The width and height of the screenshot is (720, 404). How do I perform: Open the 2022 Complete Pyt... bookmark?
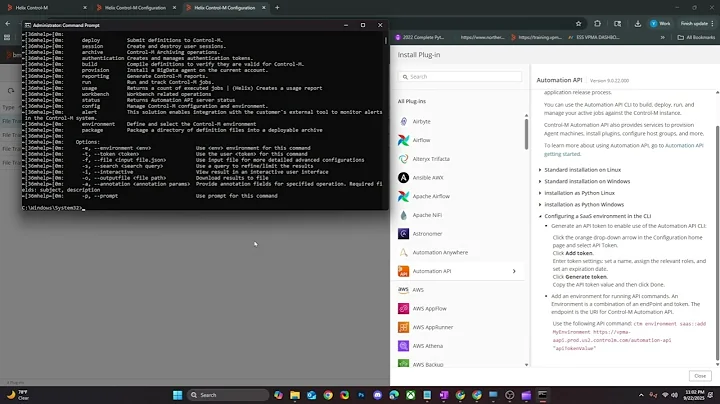coord(420,37)
